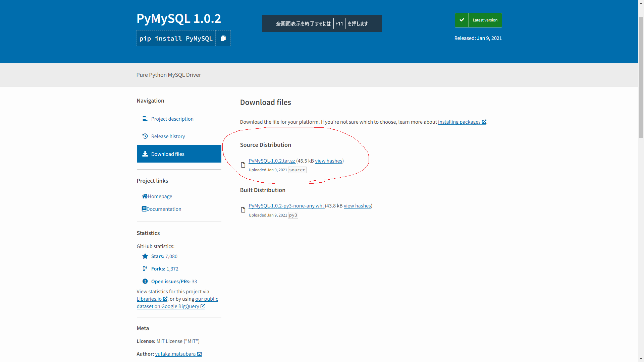
Task: Click the Homepage house icon
Action: click(144, 196)
